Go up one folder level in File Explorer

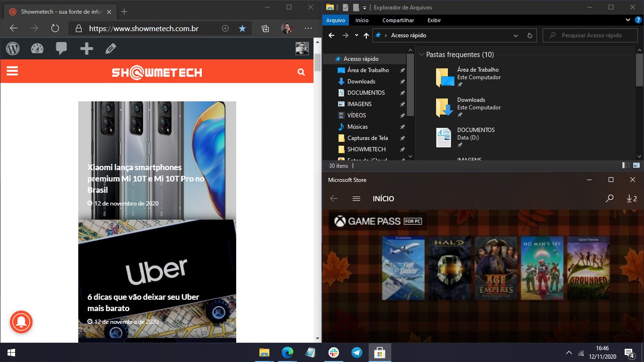[x=366, y=35]
